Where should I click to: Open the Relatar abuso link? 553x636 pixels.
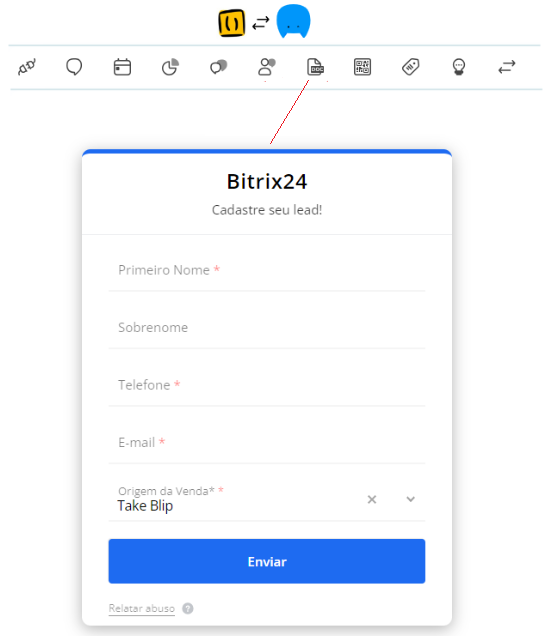pos(142,608)
